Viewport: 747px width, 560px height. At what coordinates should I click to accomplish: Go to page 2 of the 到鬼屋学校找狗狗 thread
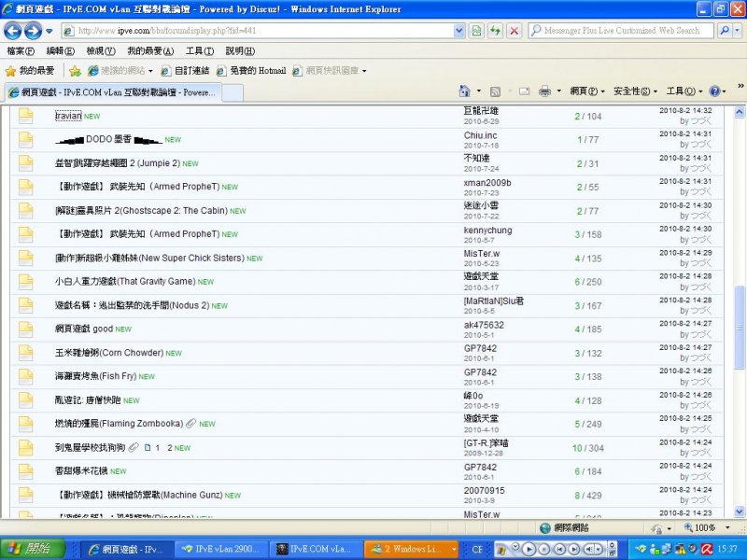click(x=170, y=446)
